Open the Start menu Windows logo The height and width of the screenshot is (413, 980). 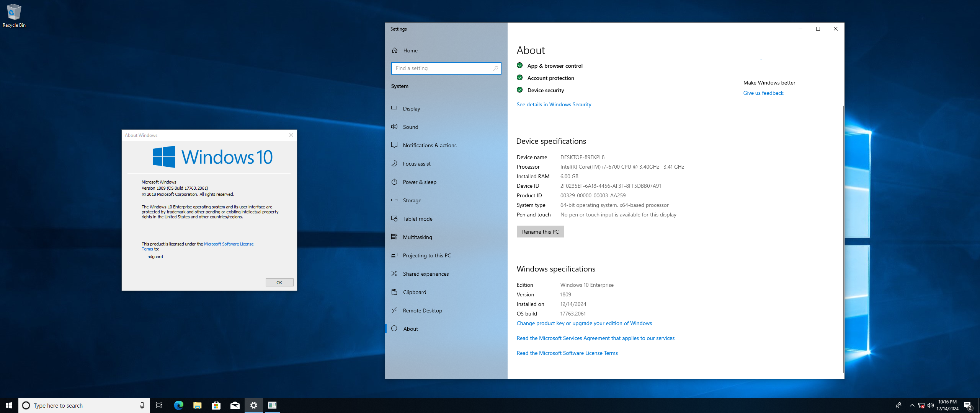pyautogui.click(x=9, y=405)
